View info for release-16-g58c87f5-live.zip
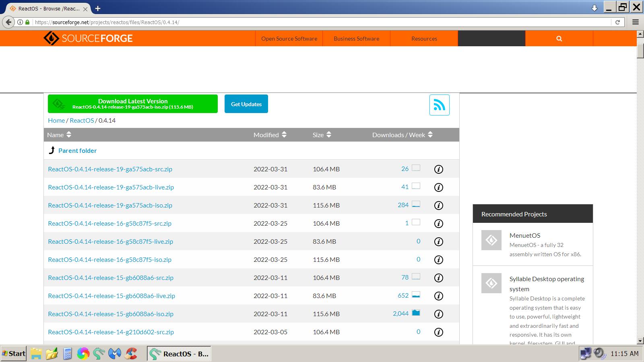The image size is (644, 362). pos(439,242)
